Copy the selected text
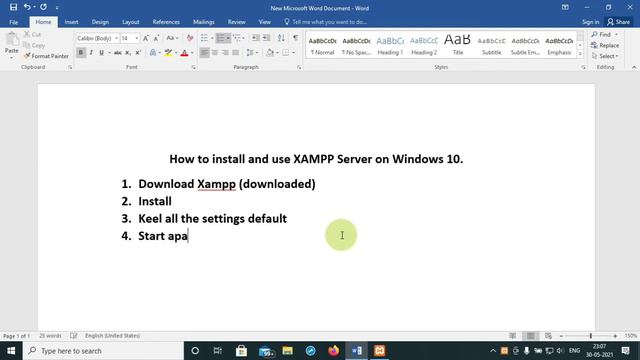 pos(34,45)
